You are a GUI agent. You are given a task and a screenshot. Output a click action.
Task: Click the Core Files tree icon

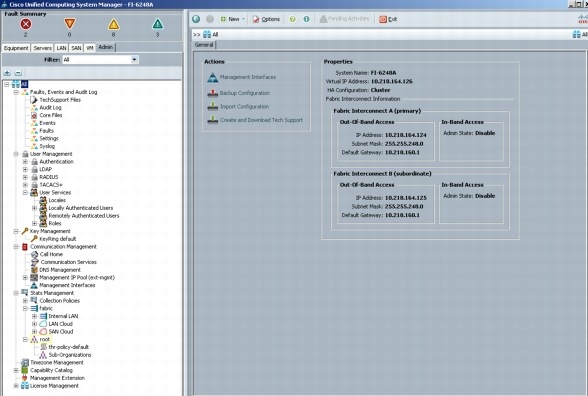[34, 115]
